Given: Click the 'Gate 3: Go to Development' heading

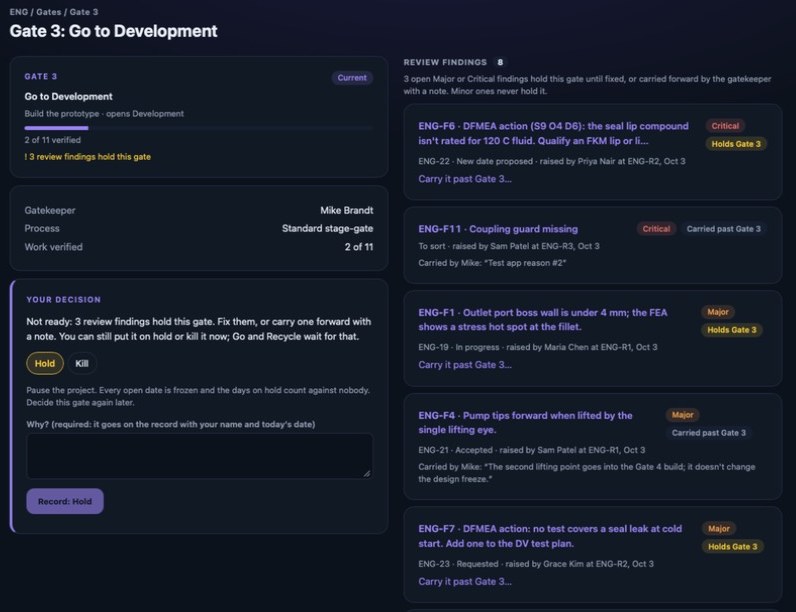Looking at the screenshot, I should tap(113, 31).
